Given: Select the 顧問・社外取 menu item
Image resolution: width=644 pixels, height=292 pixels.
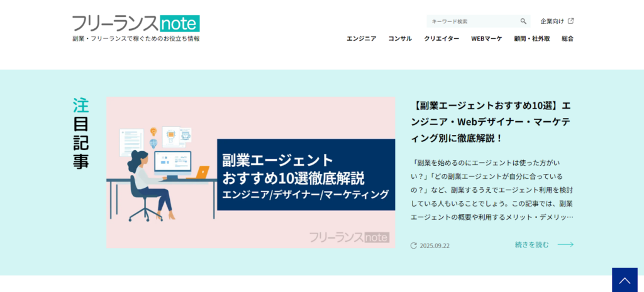Looking at the screenshot, I should 531,39.
